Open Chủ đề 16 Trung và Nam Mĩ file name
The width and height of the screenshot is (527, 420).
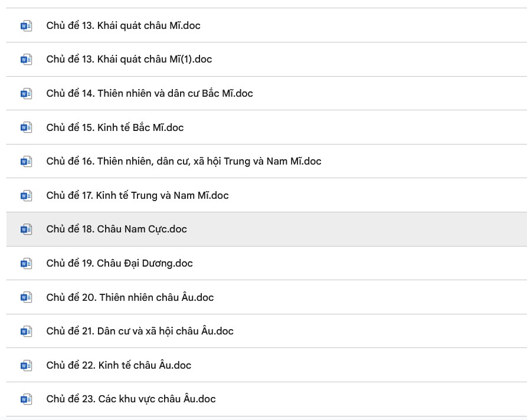tap(184, 161)
